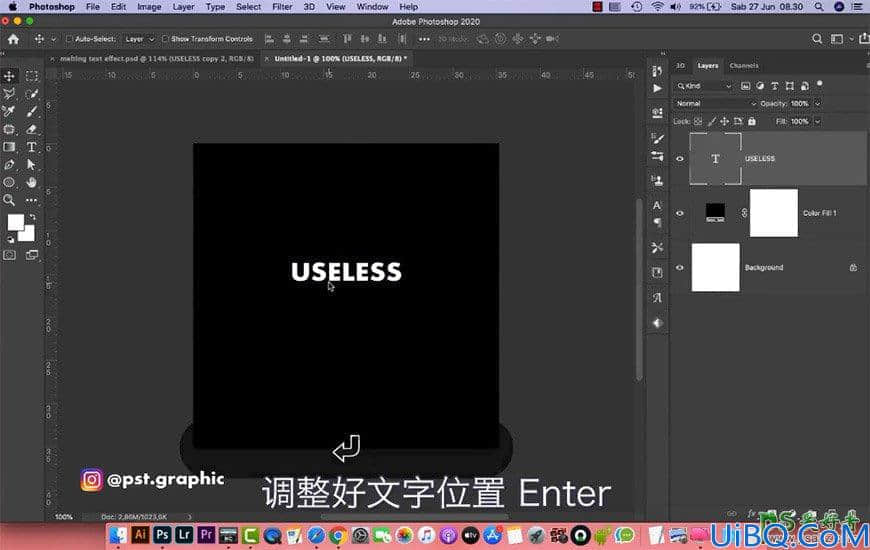Screen dimensions: 870x550
Task: Toggle filter for pixel layers
Action: click(745, 86)
